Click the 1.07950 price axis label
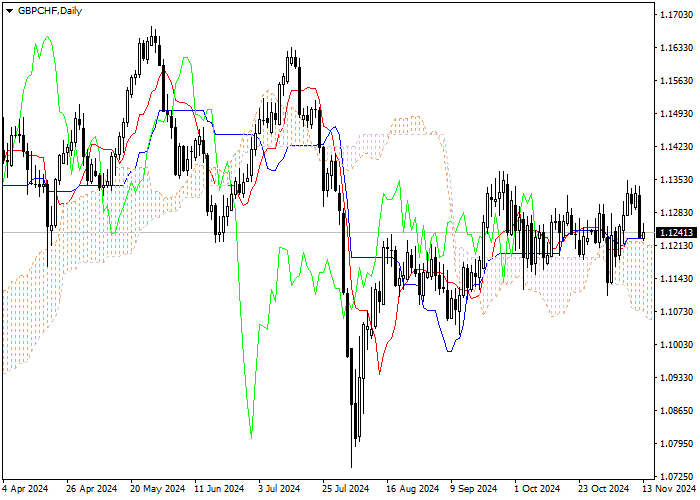700x500 pixels. (676, 444)
